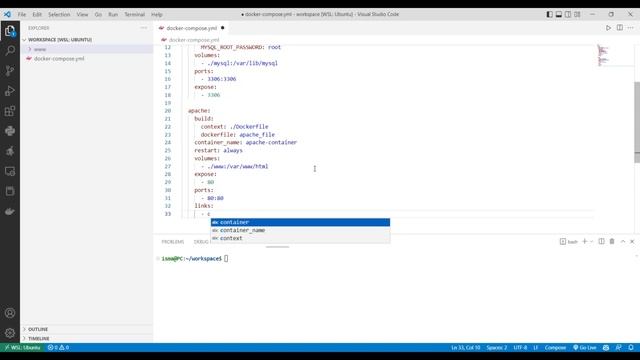Viewport: 640px width, 360px height.
Task: Change the Compose language mode
Action: tap(555, 348)
